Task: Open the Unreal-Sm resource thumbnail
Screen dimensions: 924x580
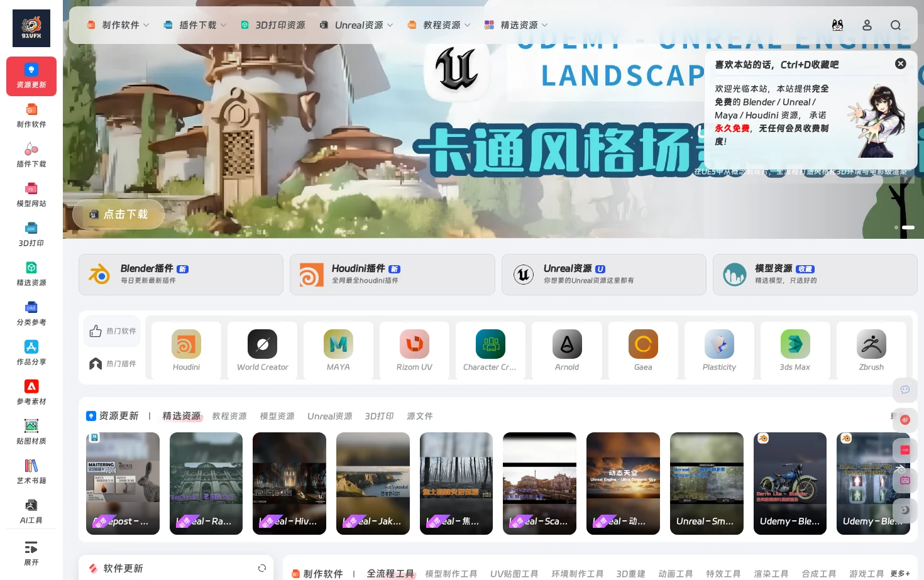Action: click(x=707, y=483)
